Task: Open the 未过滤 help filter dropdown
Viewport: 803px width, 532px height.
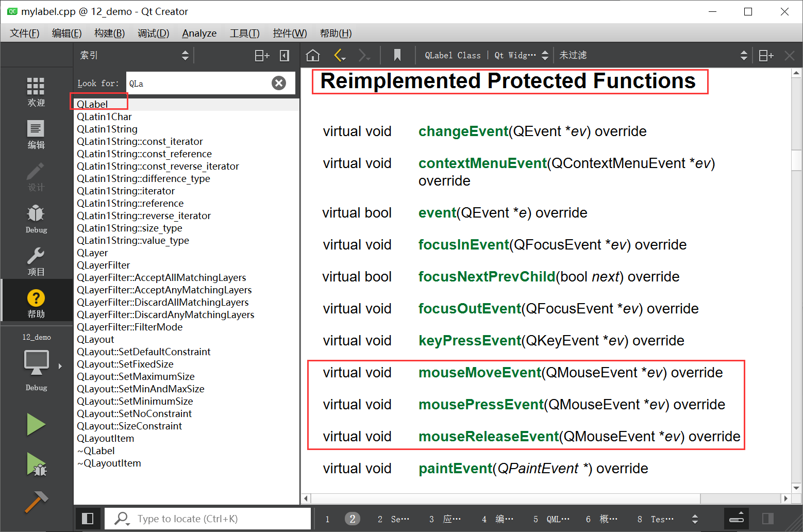Action: coord(654,55)
